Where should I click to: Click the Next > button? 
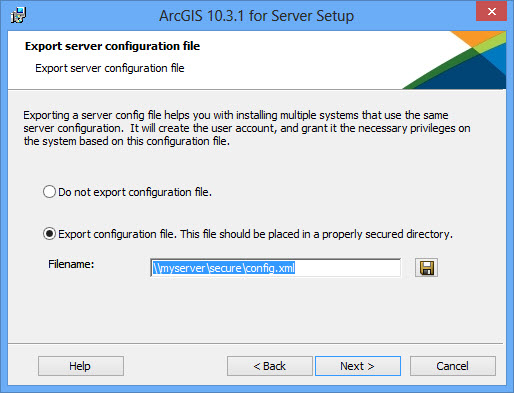point(358,366)
